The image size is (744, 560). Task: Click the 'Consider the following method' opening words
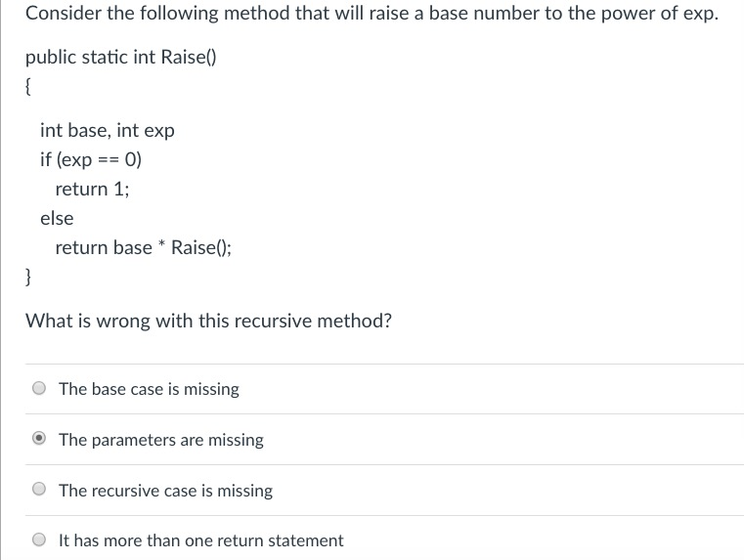127,15
